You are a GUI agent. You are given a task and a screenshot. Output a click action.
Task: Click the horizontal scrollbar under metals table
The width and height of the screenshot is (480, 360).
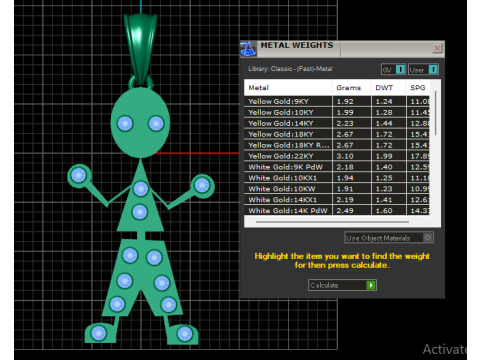pyautogui.click(x=332, y=222)
